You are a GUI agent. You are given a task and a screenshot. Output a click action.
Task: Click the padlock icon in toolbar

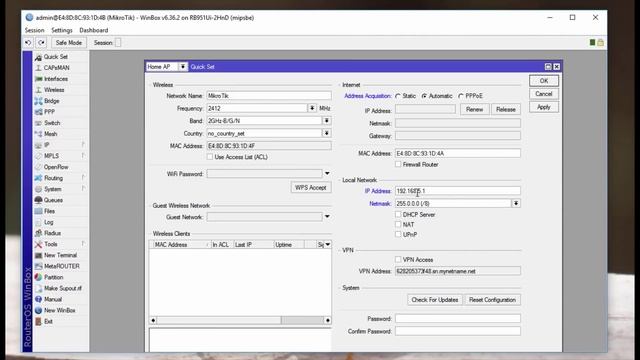pos(600,42)
